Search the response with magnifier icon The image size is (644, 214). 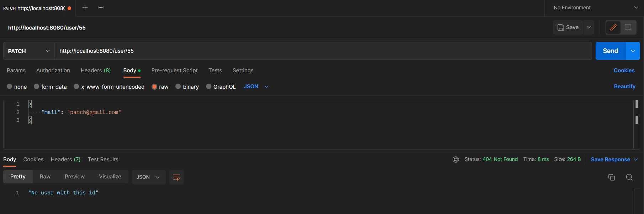629,177
